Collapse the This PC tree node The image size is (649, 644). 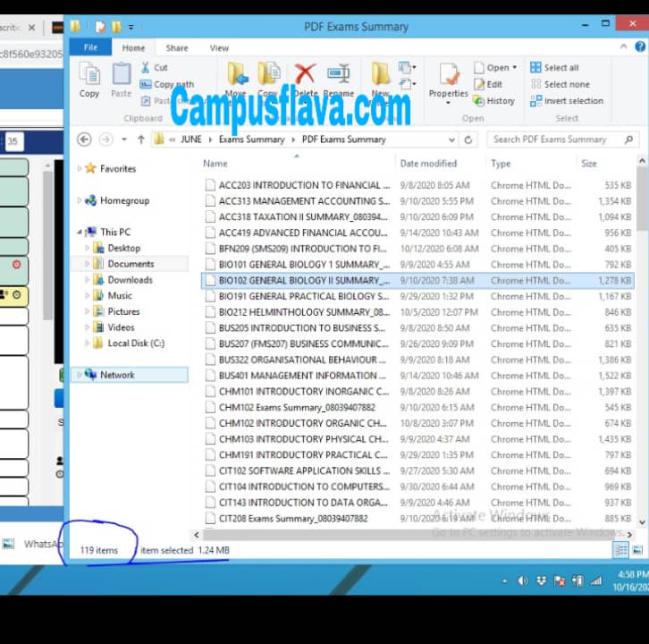click(x=79, y=232)
